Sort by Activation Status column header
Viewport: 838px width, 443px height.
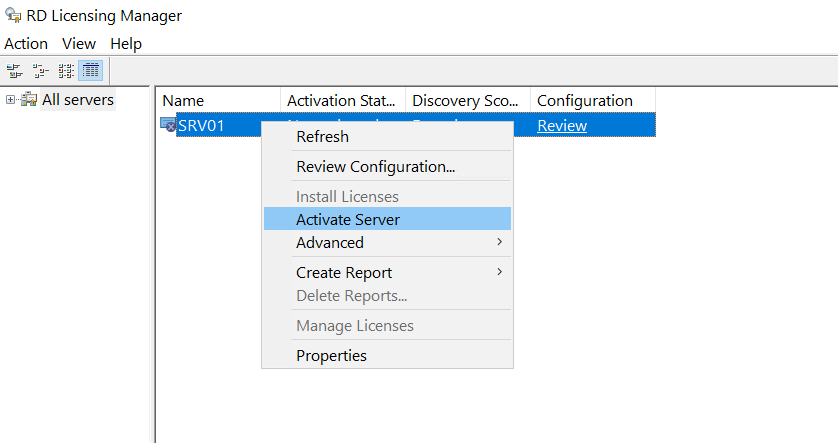coord(343,100)
